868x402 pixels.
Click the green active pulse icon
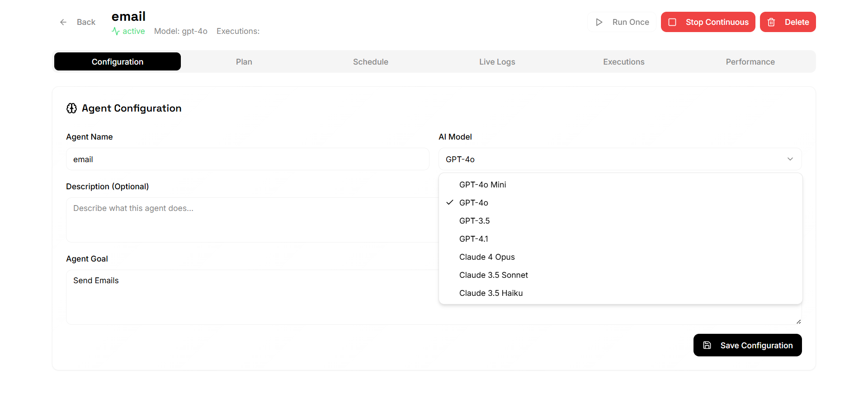116,31
